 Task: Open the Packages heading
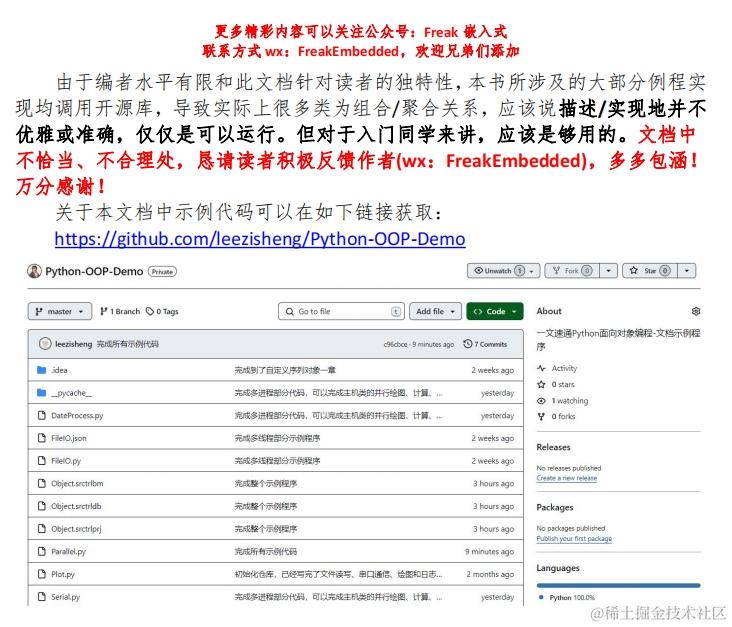(555, 507)
